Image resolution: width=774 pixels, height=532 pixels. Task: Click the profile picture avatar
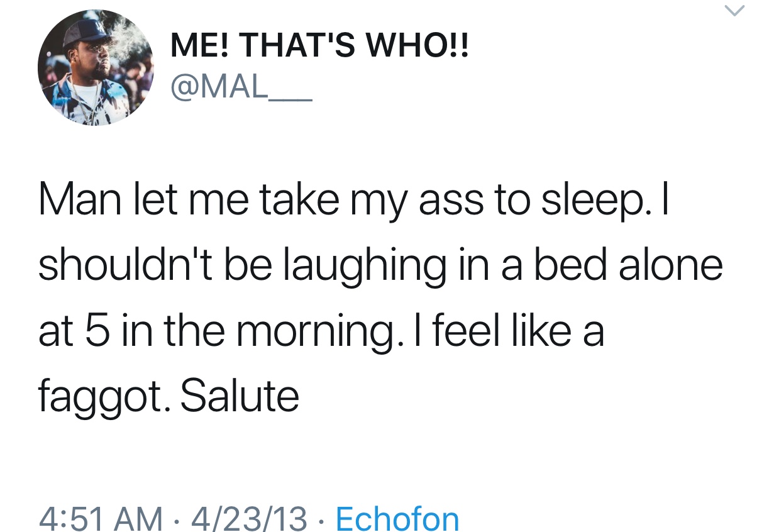pyautogui.click(x=96, y=68)
